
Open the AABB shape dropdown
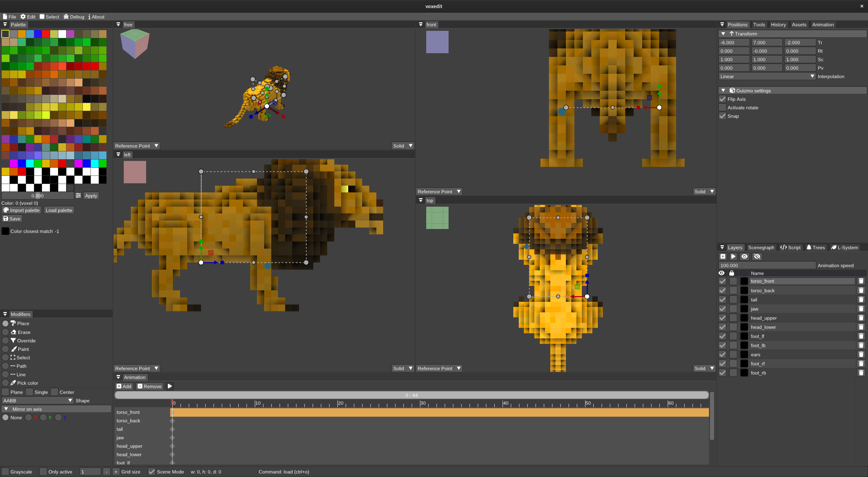[37, 400]
